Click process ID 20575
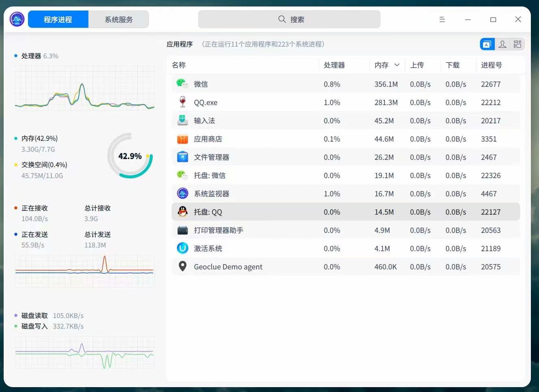539x392 pixels. [491, 267]
